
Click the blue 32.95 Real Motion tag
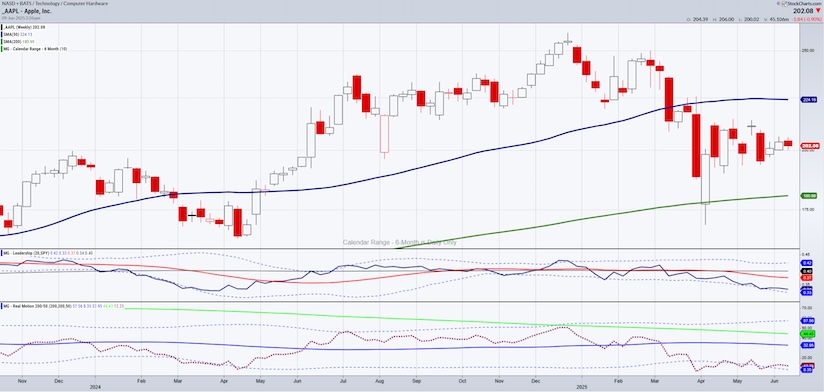coord(809,345)
